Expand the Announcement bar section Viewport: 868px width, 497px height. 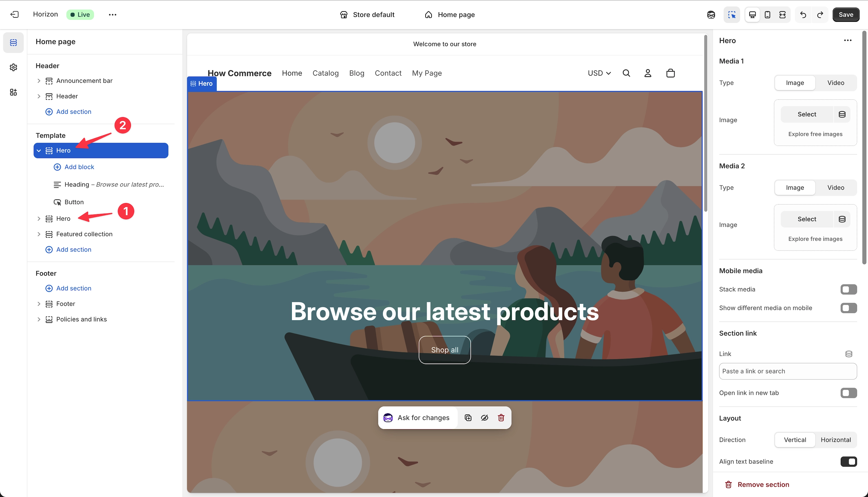tap(39, 81)
